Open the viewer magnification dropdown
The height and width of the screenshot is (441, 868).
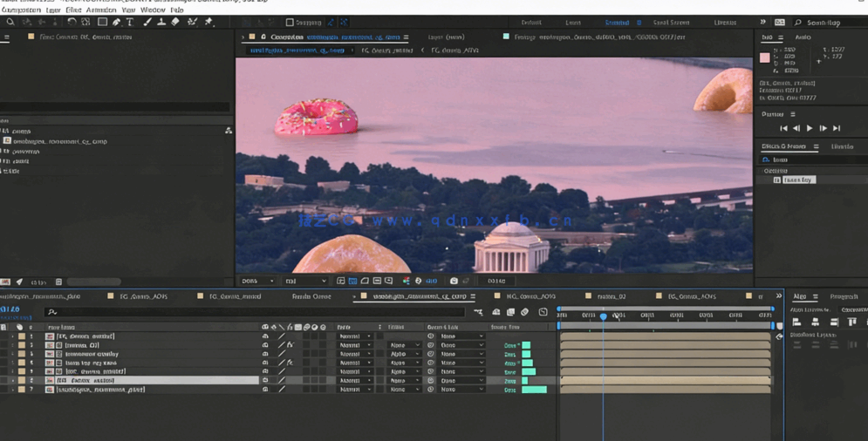(x=257, y=282)
